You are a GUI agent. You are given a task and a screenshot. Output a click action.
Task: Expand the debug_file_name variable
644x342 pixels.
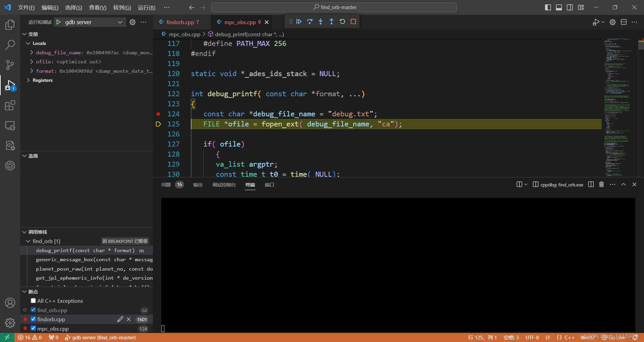click(x=32, y=53)
